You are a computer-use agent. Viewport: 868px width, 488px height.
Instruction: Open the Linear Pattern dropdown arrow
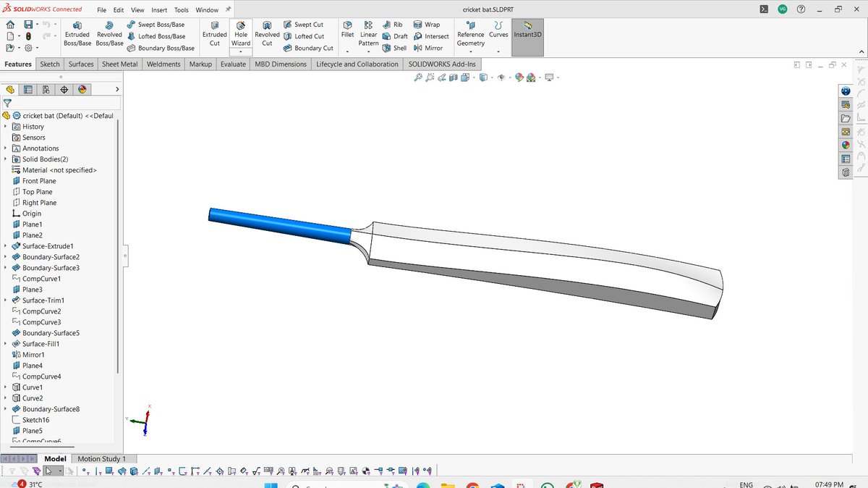point(369,53)
